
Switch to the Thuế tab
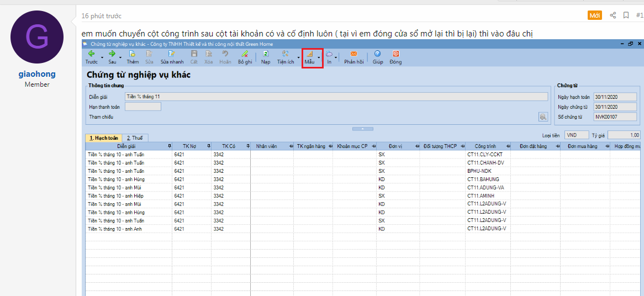[x=135, y=139]
